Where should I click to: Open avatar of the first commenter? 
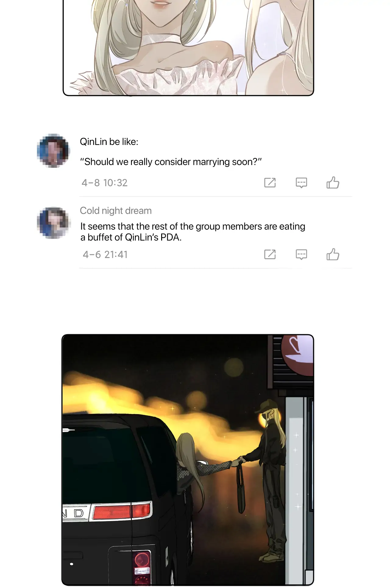coord(54,150)
